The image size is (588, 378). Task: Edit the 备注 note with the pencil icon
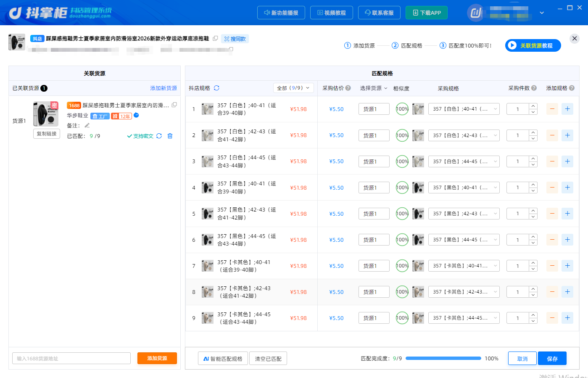87,125
